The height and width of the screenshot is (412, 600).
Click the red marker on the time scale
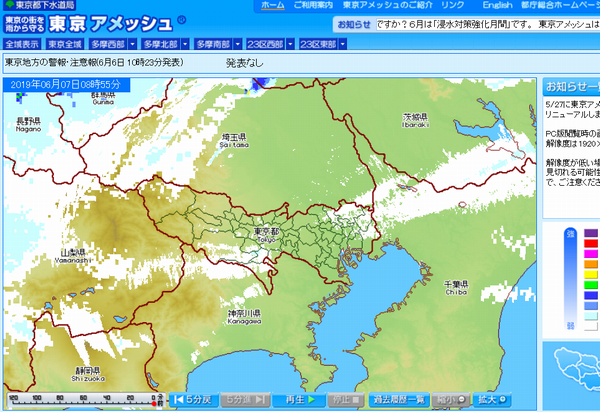tap(154, 404)
